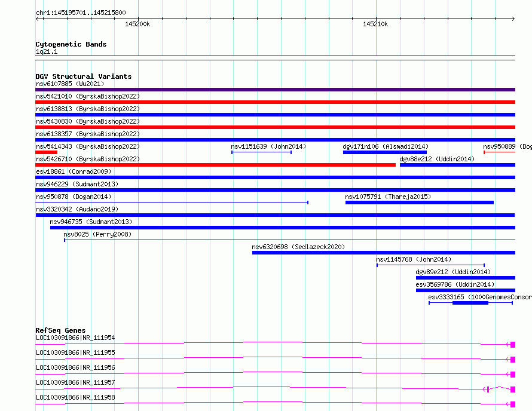
Task: Click the DGV Structural Variants track title
Action: [x=84, y=76]
